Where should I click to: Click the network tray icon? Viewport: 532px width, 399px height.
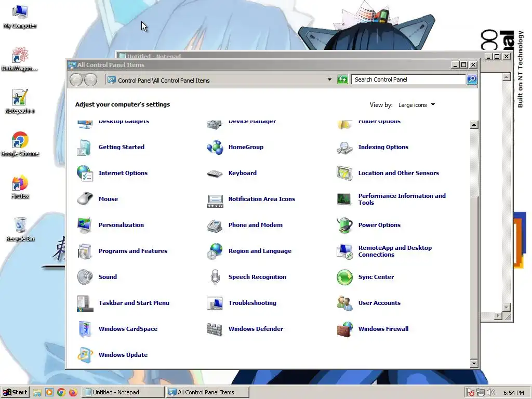coord(481,393)
